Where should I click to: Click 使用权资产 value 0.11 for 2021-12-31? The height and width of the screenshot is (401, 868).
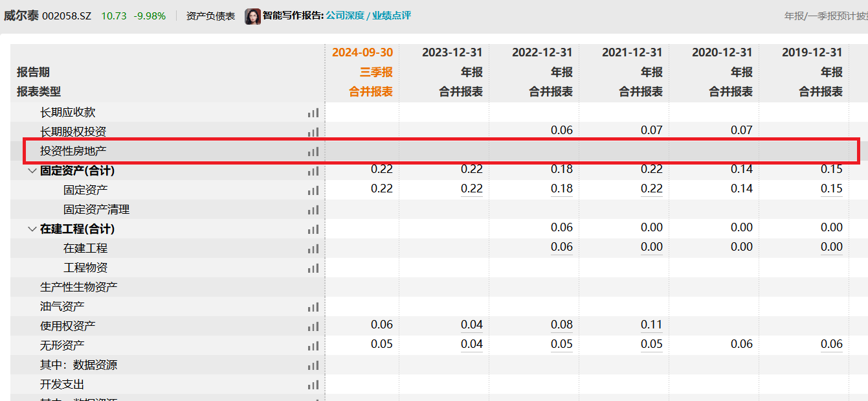[x=652, y=325]
